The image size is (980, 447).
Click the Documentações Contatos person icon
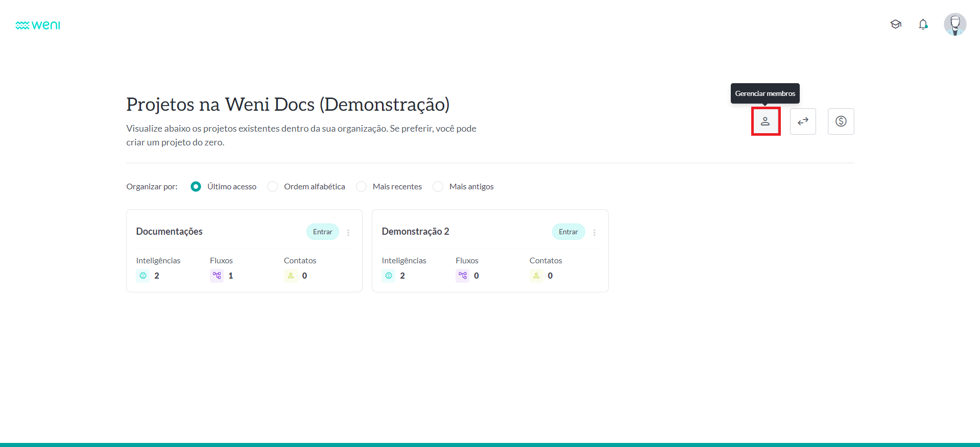291,276
